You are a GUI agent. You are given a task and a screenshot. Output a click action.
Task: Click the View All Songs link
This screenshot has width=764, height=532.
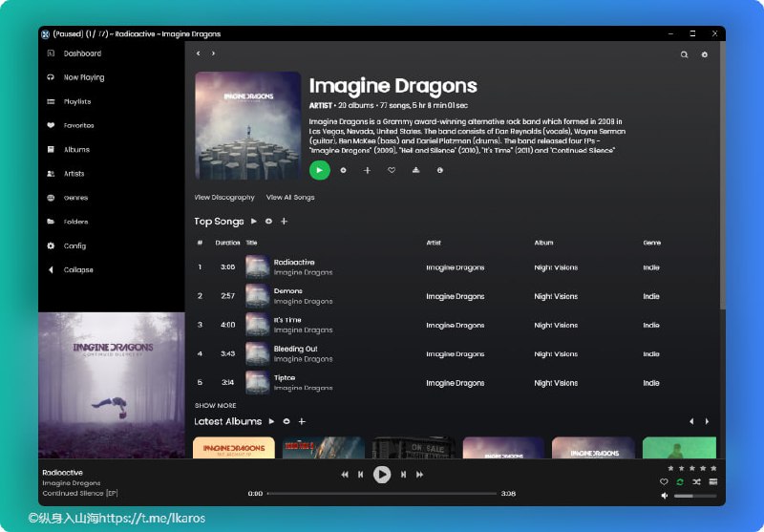coord(290,198)
